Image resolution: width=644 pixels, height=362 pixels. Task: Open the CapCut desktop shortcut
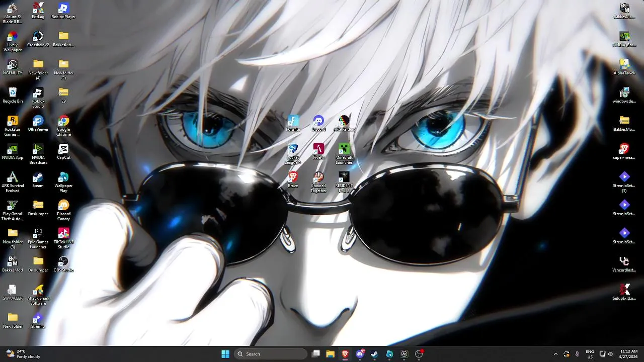click(63, 152)
